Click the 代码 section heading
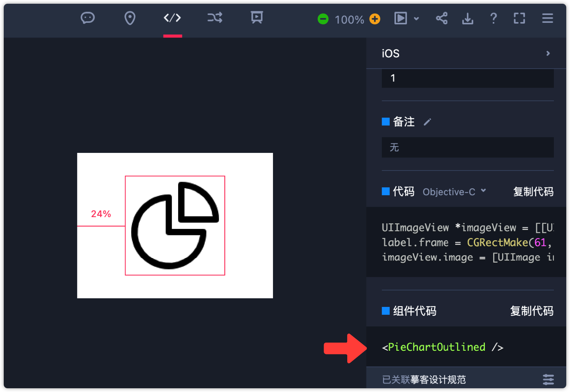570x392 pixels. pos(403,192)
